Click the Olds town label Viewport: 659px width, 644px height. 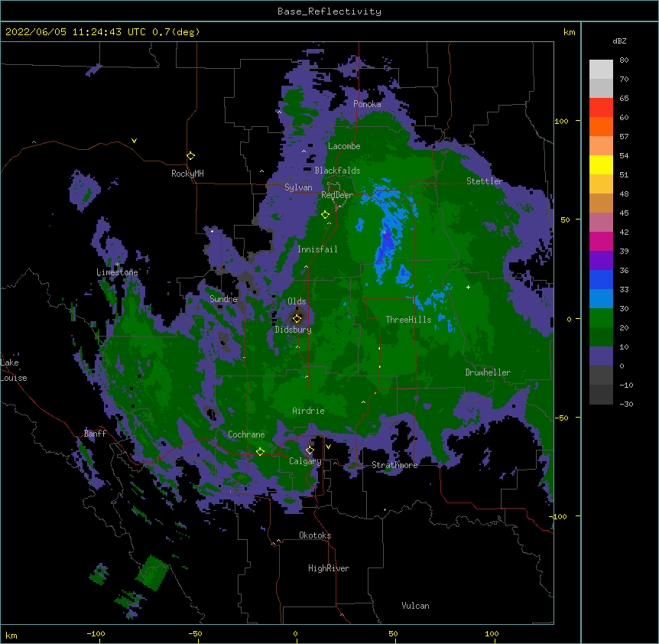point(297,301)
